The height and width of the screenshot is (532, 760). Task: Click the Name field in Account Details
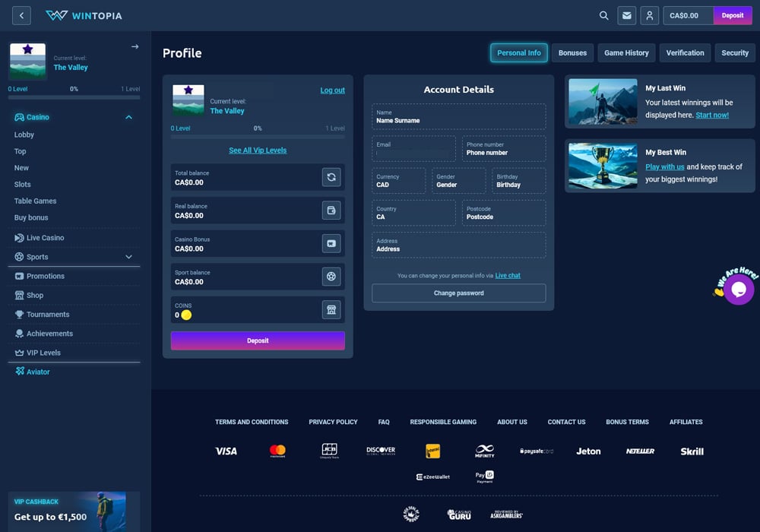tap(458, 116)
